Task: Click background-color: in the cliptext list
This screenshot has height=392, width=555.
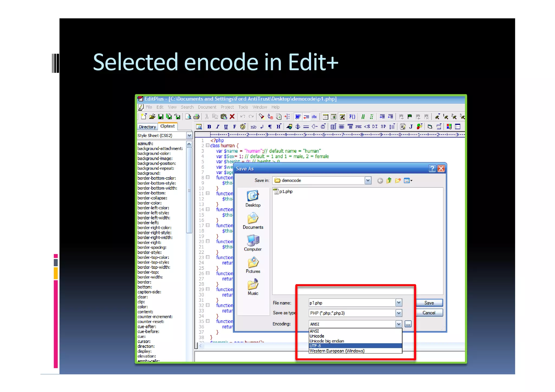Action: [x=154, y=154]
